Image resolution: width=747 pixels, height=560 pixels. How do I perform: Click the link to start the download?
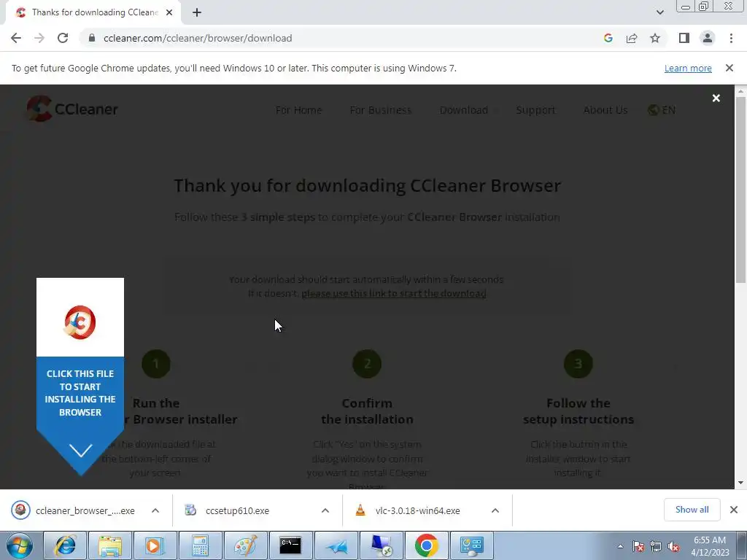click(x=393, y=293)
